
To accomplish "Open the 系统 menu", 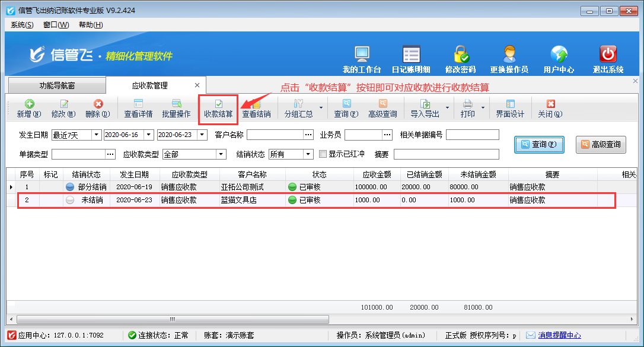I will pos(22,25).
